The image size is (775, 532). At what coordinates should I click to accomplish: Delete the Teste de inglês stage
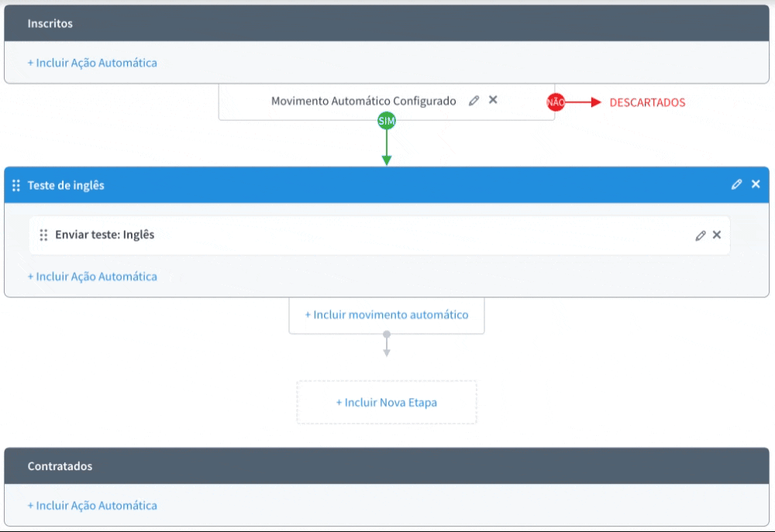(x=756, y=184)
